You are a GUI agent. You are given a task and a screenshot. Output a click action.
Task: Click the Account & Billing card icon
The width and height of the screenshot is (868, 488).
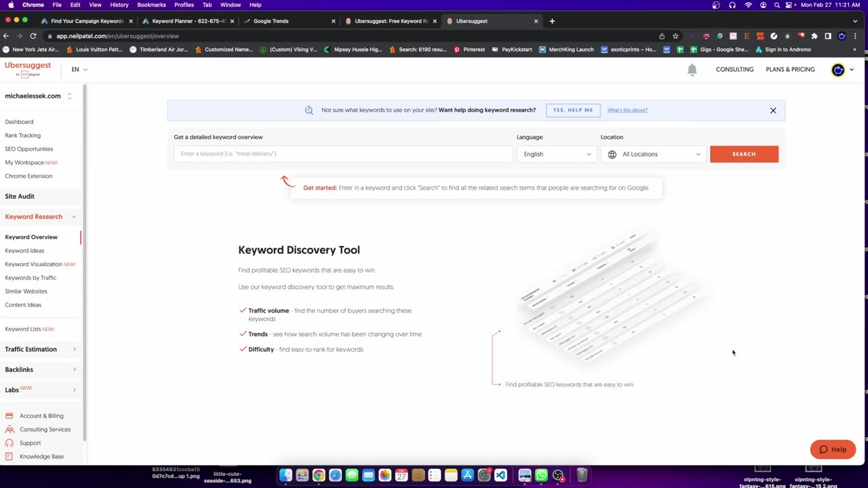tap(9, 415)
